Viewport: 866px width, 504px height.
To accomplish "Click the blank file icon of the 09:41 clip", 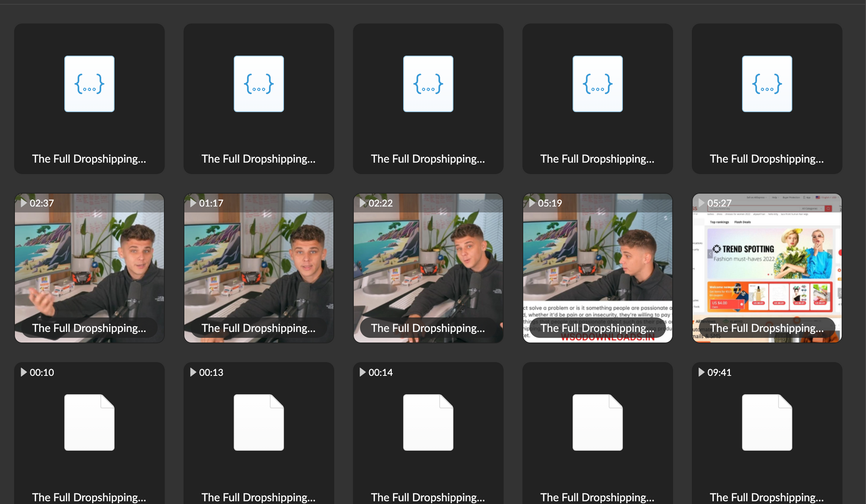I will 767,422.
